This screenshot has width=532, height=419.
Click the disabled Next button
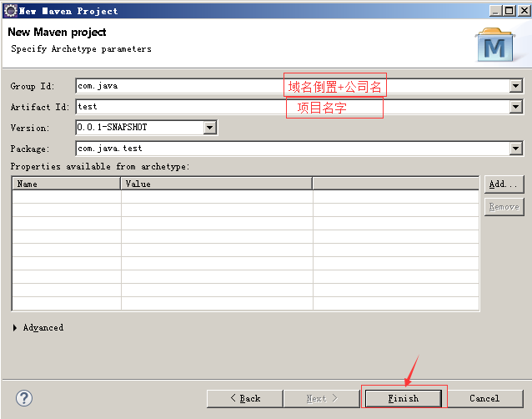(322, 398)
